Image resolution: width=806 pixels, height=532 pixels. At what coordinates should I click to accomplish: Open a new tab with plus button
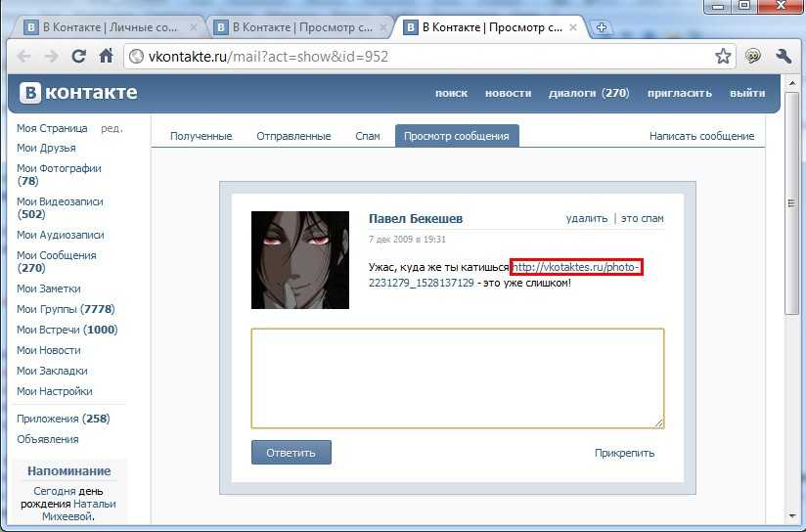coord(601,27)
